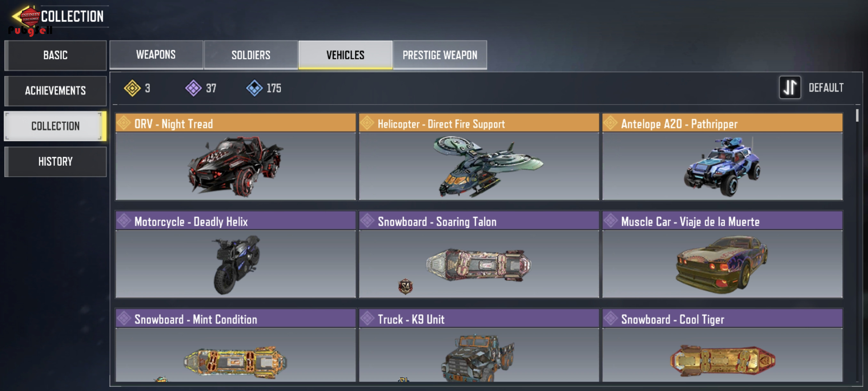
Task: Click the blue rare rarity diamond icon
Action: pyautogui.click(x=254, y=88)
